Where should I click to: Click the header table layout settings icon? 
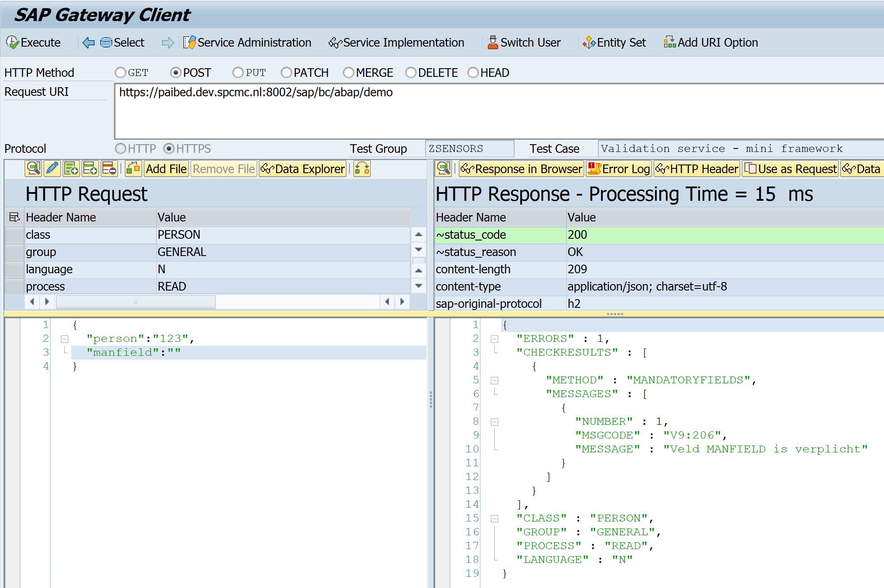coord(14,217)
